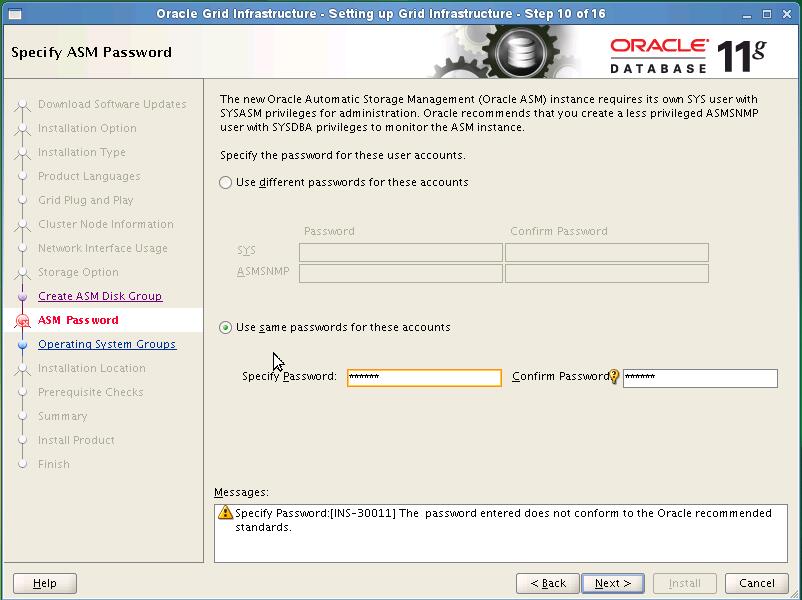
Task: Open Help for this step
Action: click(x=45, y=583)
